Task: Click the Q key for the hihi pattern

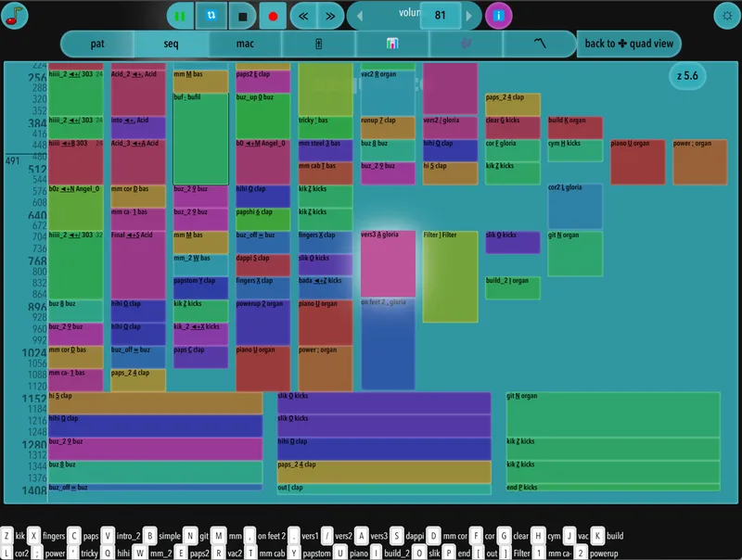Action: tap(108, 554)
